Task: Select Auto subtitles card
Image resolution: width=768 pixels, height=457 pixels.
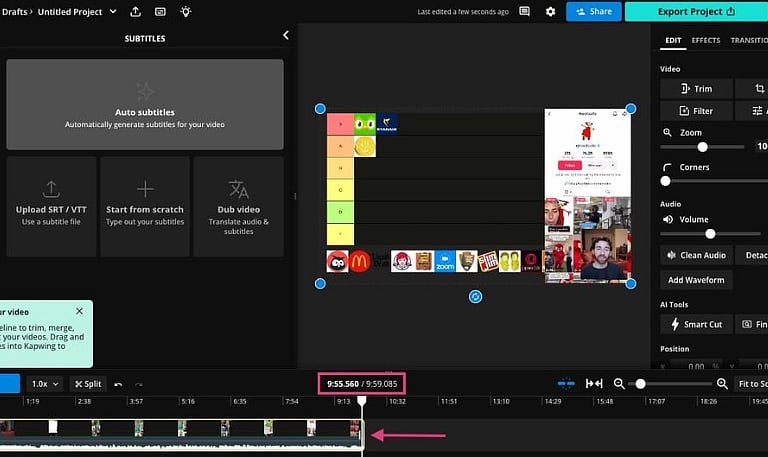Action: (145, 104)
